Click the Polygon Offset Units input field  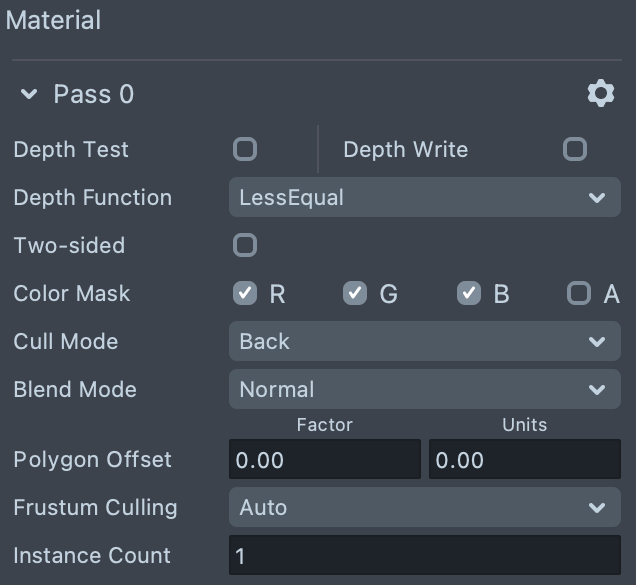point(524,460)
